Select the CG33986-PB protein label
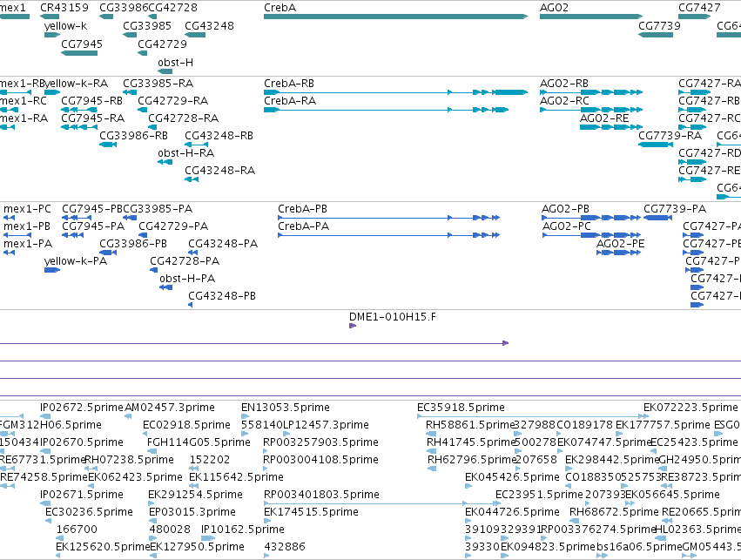The image size is (741, 560). 133,245
